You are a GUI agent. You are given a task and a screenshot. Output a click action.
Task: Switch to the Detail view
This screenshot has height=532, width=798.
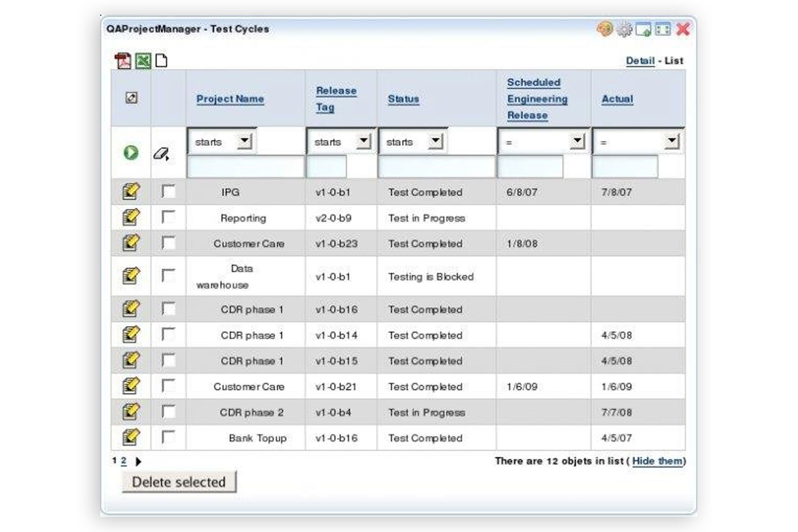639,60
